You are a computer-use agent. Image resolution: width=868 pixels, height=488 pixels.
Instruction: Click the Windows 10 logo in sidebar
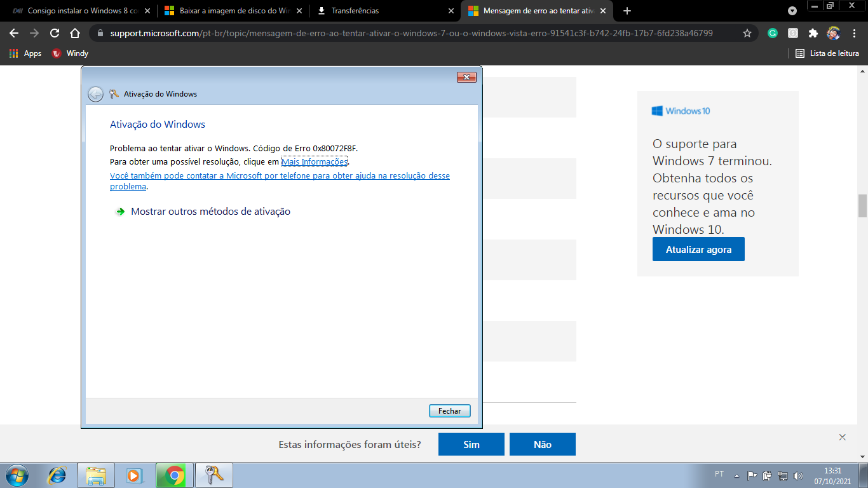681,111
